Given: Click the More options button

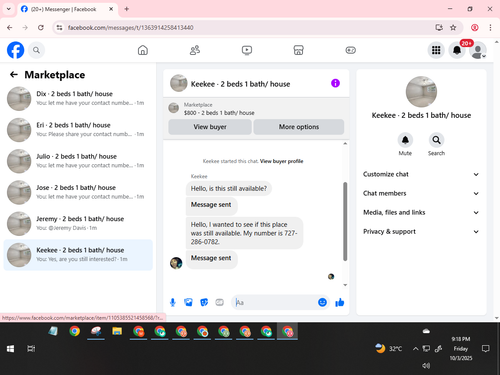Looking at the screenshot, I should (299, 127).
